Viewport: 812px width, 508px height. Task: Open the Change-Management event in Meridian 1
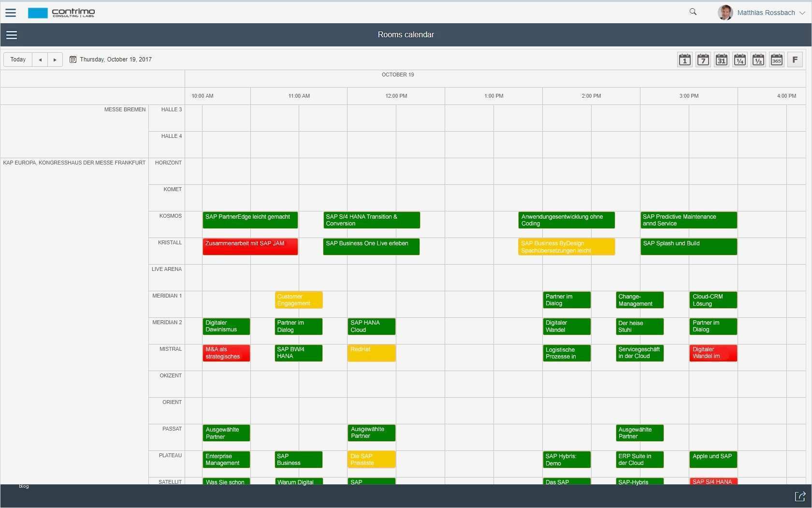point(640,300)
